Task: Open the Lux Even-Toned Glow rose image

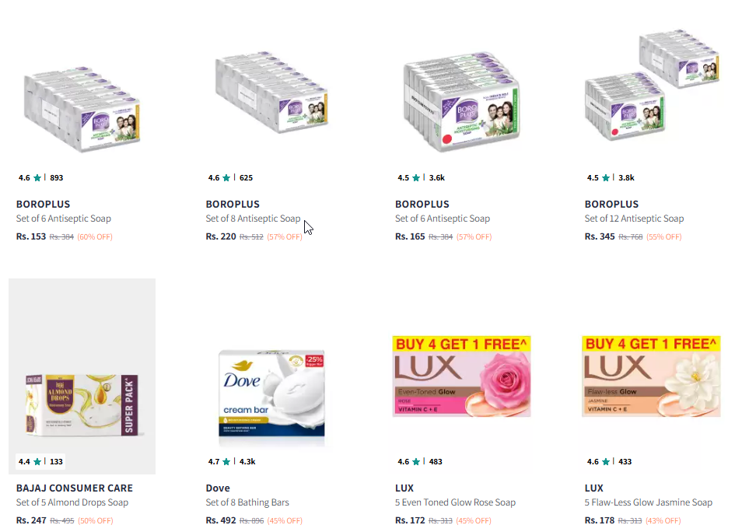Action: click(461, 376)
